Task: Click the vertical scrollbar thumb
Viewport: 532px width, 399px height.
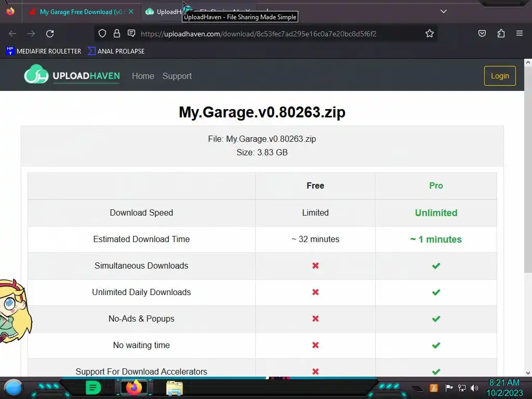Action: pyautogui.click(x=528, y=169)
